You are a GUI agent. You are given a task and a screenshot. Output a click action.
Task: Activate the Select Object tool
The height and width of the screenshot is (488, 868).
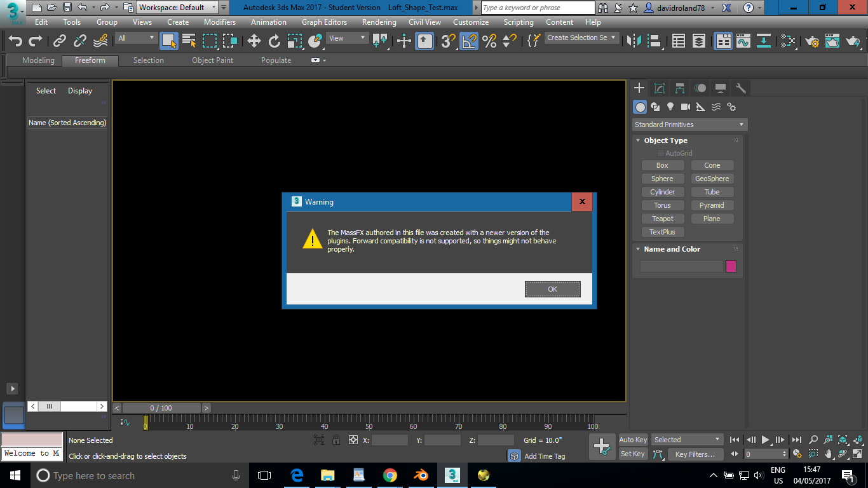168,41
